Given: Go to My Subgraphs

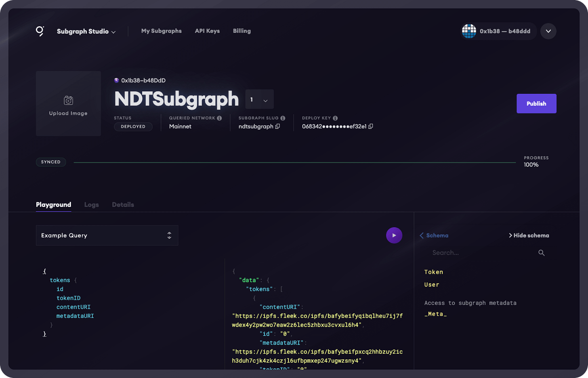Looking at the screenshot, I should 162,31.
